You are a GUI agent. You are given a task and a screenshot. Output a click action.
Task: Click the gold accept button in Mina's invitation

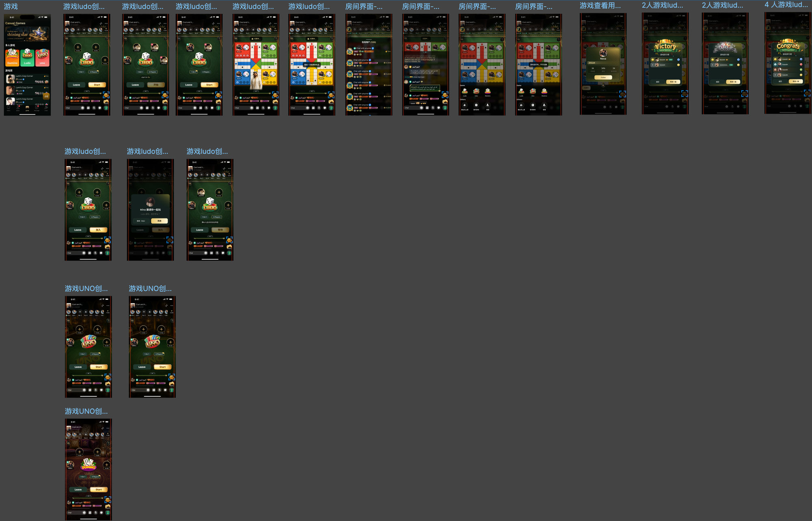click(160, 221)
